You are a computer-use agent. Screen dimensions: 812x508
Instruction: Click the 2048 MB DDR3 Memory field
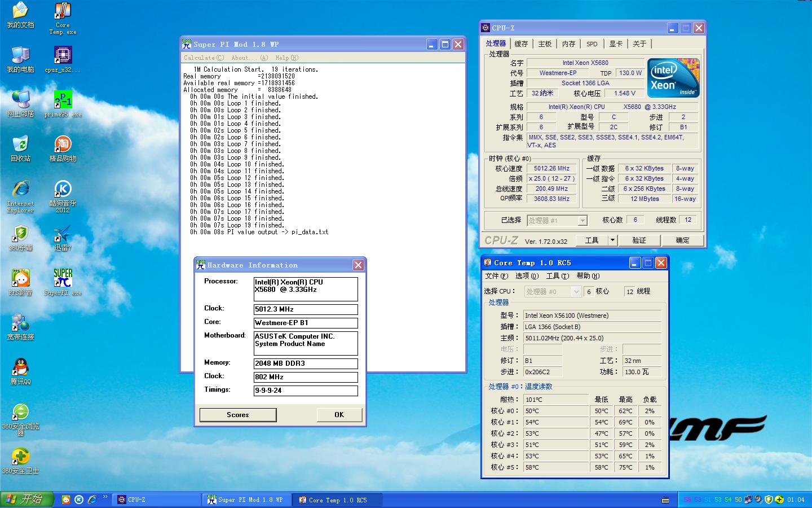click(x=306, y=364)
